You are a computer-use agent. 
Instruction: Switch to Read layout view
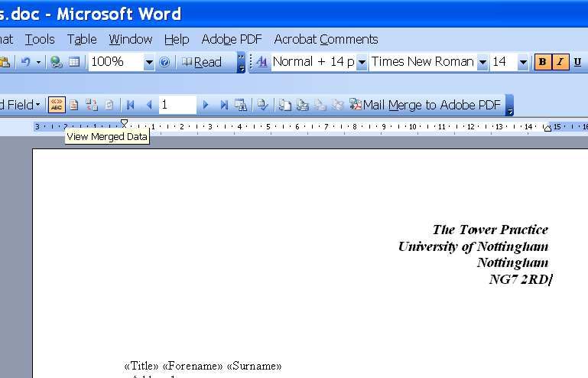click(202, 62)
